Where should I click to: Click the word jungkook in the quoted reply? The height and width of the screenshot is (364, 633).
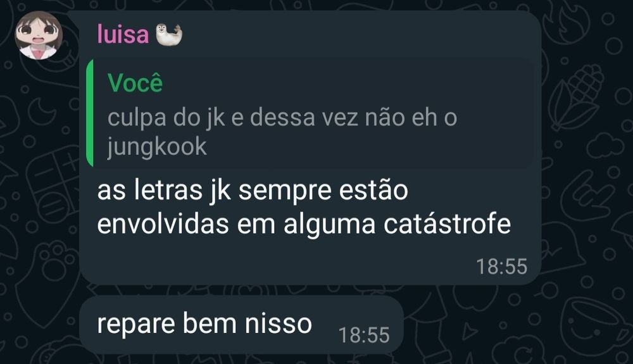click(x=157, y=147)
